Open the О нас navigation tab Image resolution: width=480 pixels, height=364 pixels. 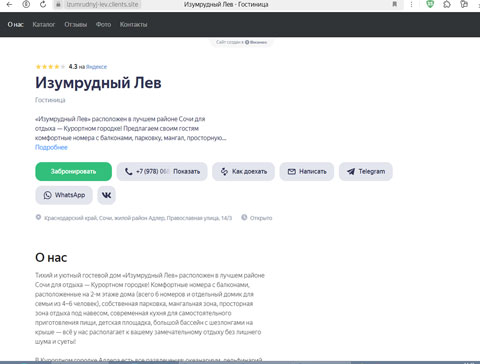15,24
